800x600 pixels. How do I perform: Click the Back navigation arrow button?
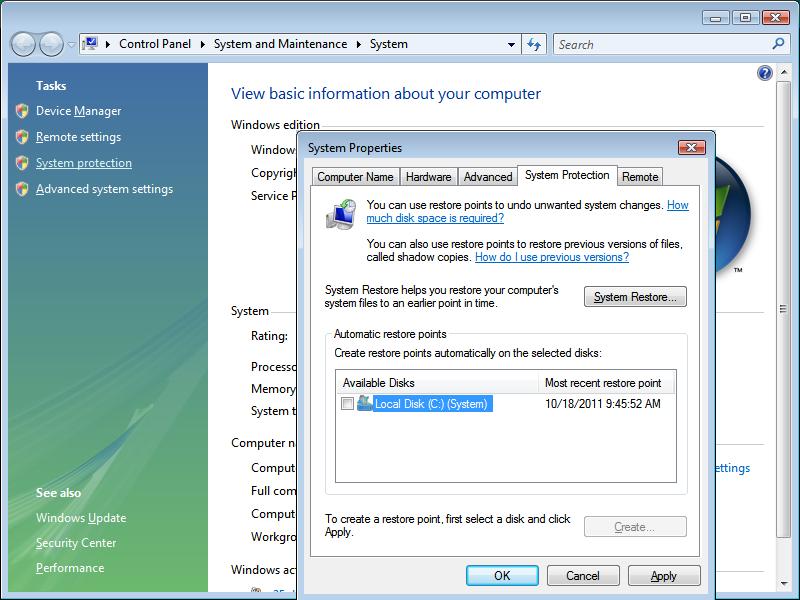(x=24, y=44)
